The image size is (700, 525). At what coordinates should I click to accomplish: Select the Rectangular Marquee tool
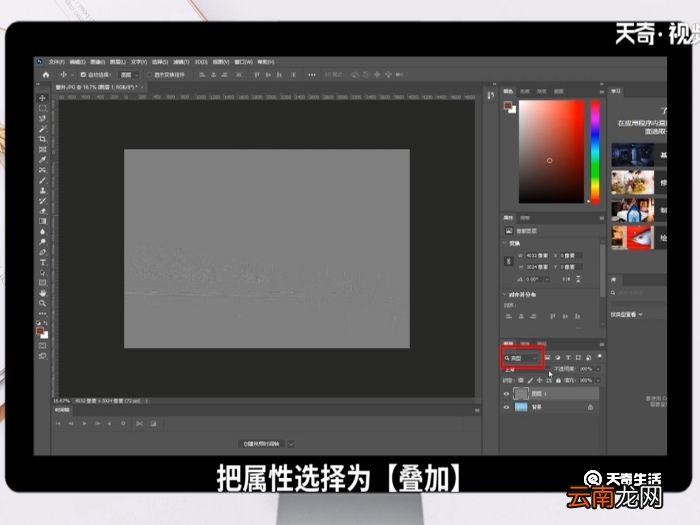point(42,108)
